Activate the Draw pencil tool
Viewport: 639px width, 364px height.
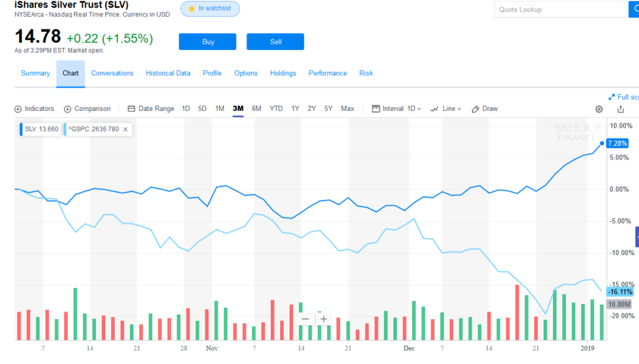(x=485, y=108)
